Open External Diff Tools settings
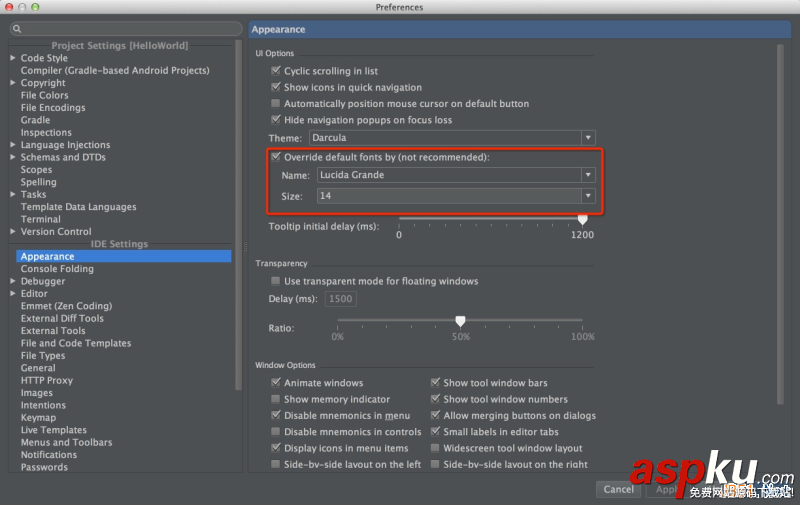The height and width of the screenshot is (505, 800). pos(62,318)
